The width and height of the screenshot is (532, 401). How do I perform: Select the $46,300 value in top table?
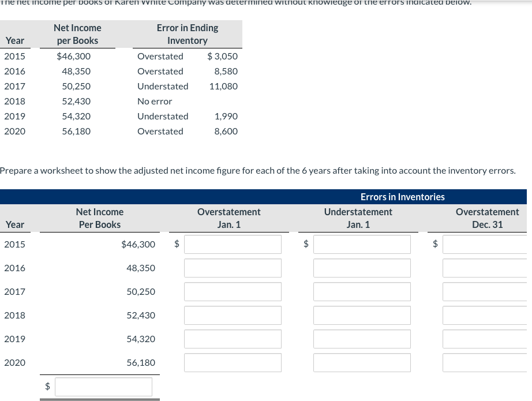pos(74,57)
